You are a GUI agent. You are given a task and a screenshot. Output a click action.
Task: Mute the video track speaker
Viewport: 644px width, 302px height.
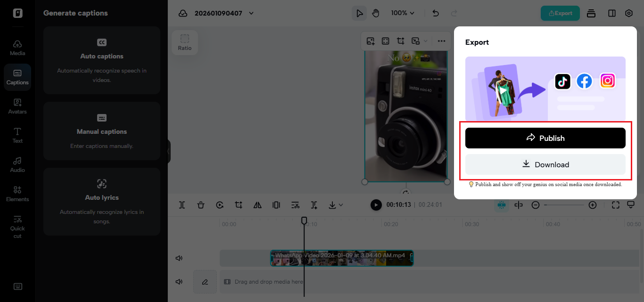click(x=179, y=258)
